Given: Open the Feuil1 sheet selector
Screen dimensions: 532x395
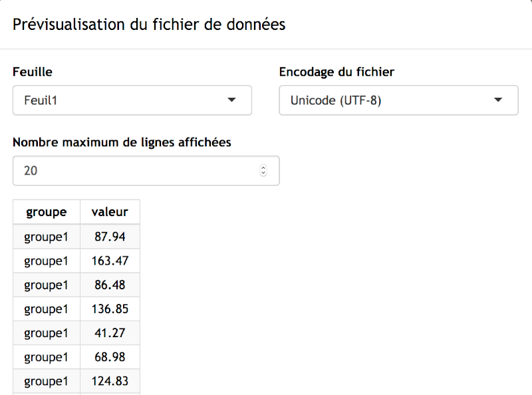Looking at the screenshot, I should (132, 100).
